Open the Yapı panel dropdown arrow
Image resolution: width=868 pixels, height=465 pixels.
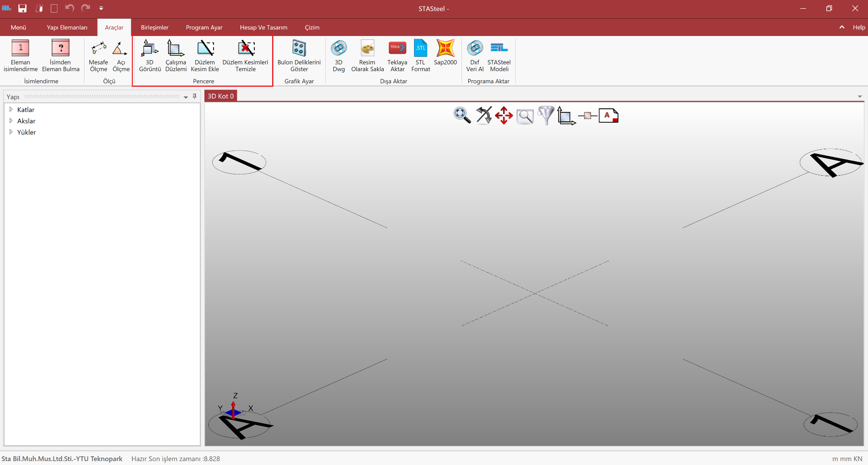(186, 97)
